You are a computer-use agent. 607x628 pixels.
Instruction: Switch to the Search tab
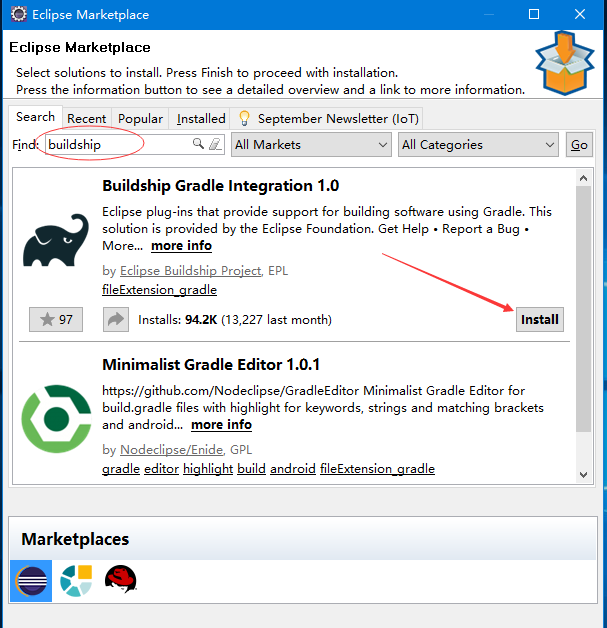click(x=35, y=117)
